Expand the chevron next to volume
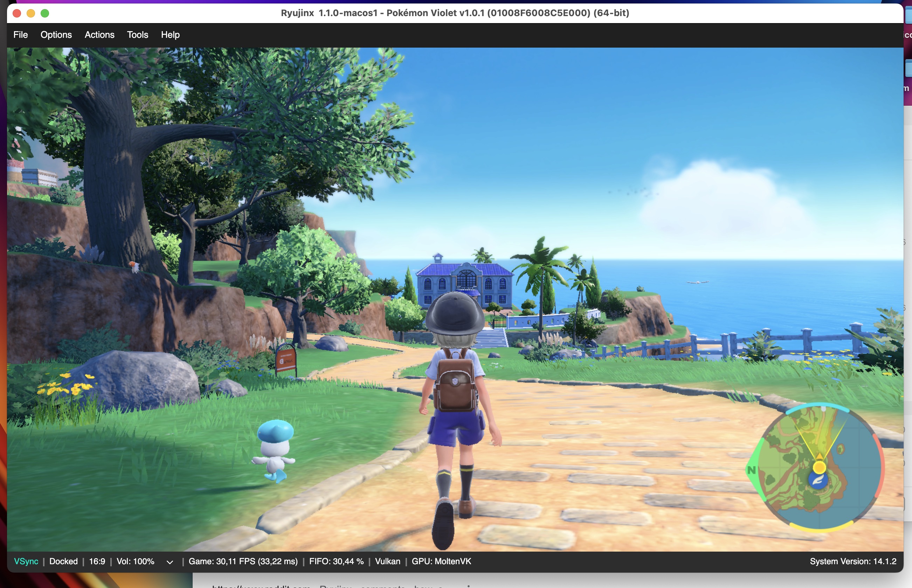Screen dimensions: 912x588 pyautogui.click(x=170, y=562)
